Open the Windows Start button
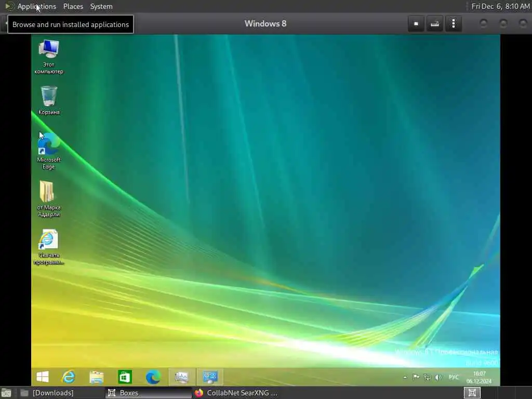 tap(43, 377)
